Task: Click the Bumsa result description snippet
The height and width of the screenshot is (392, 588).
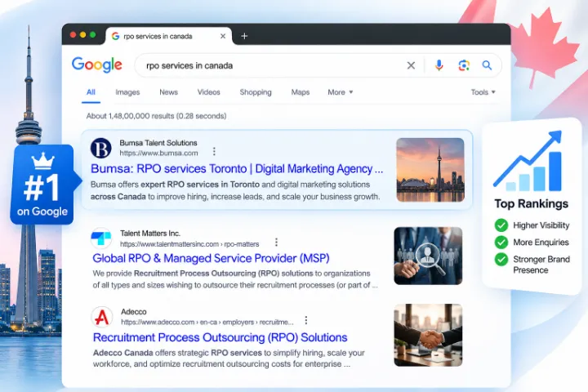Action: [x=235, y=190]
